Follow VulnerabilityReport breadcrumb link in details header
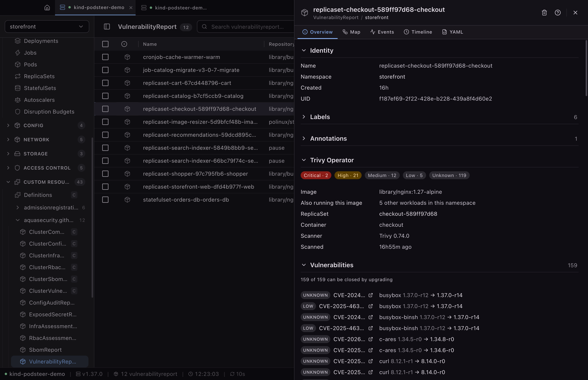This screenshot has width=588, height=380. 336,17
